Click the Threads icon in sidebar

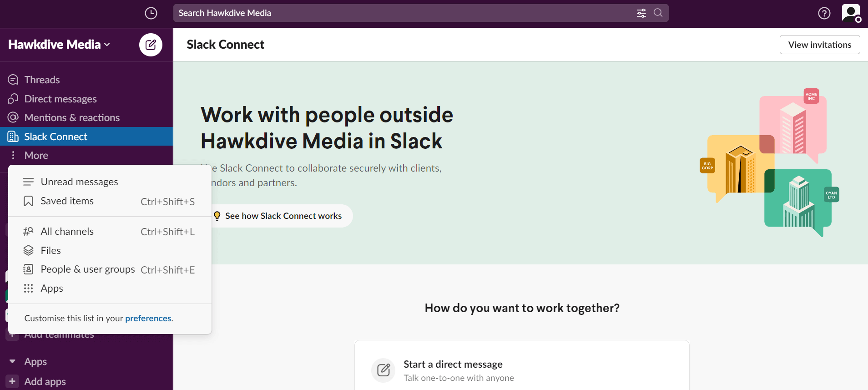13,80
